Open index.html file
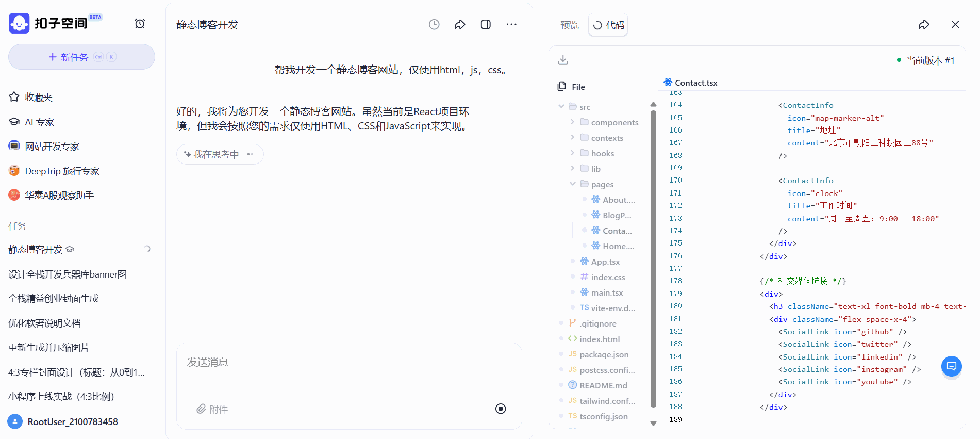The image size is (980, 439). [594, 339]
